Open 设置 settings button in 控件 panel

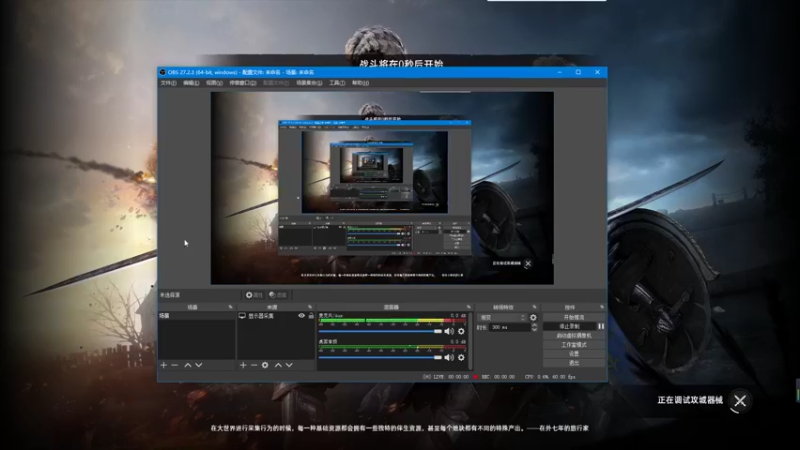click(574, 354)
